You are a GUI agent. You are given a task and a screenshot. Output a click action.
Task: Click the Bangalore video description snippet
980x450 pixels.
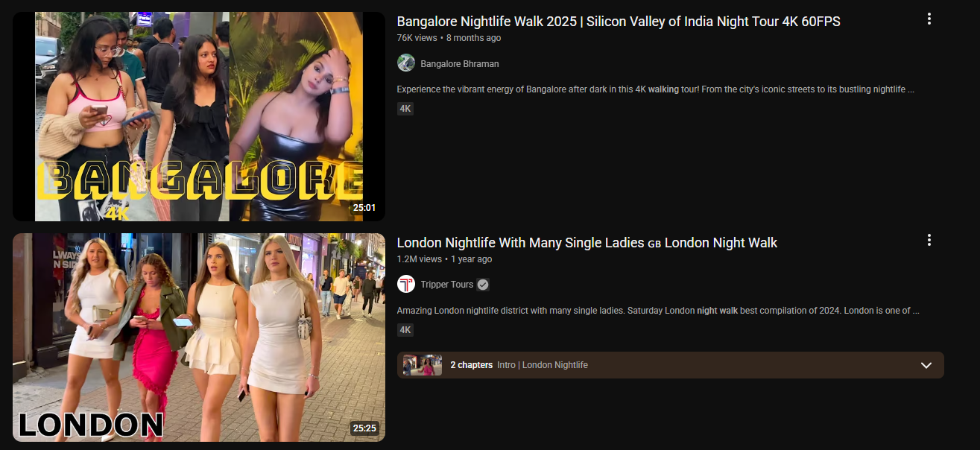click(x=655, y=89)
